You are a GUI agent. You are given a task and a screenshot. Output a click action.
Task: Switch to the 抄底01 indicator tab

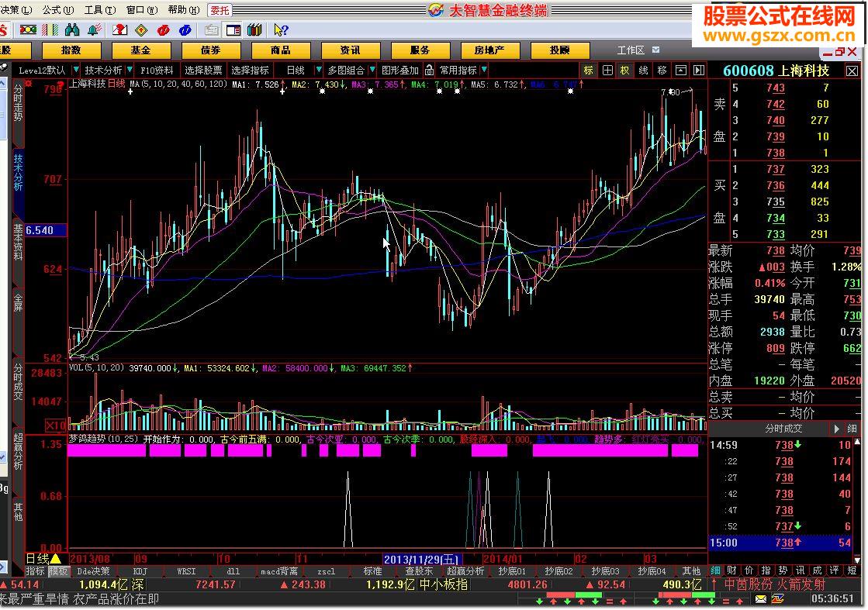coord(512,570)
